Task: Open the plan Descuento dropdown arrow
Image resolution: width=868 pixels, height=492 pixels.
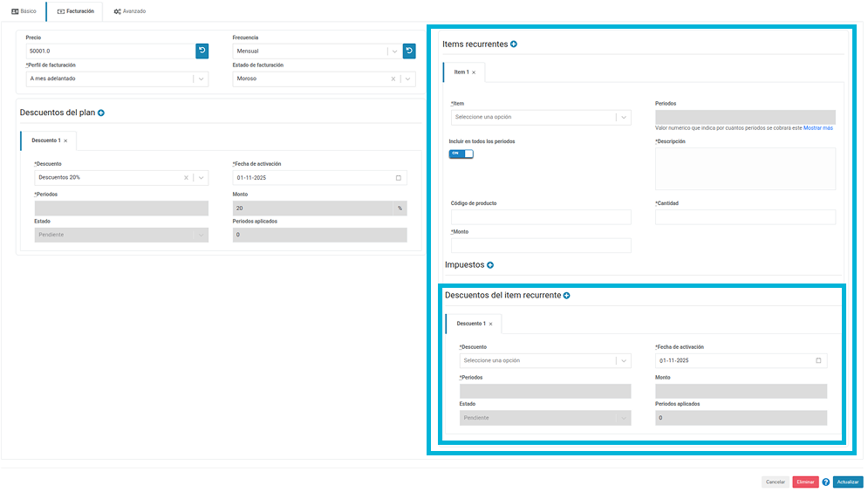Action: coord(201,178)
